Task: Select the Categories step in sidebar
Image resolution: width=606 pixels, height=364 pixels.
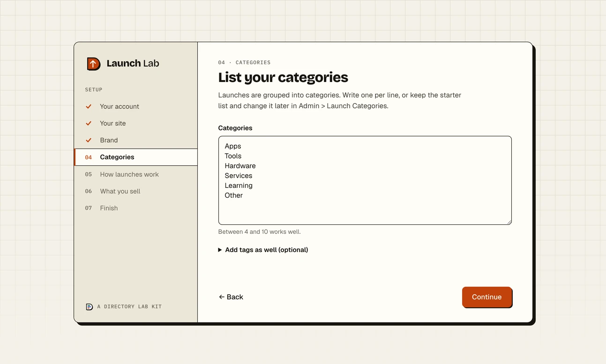Action: pos(136,157)
